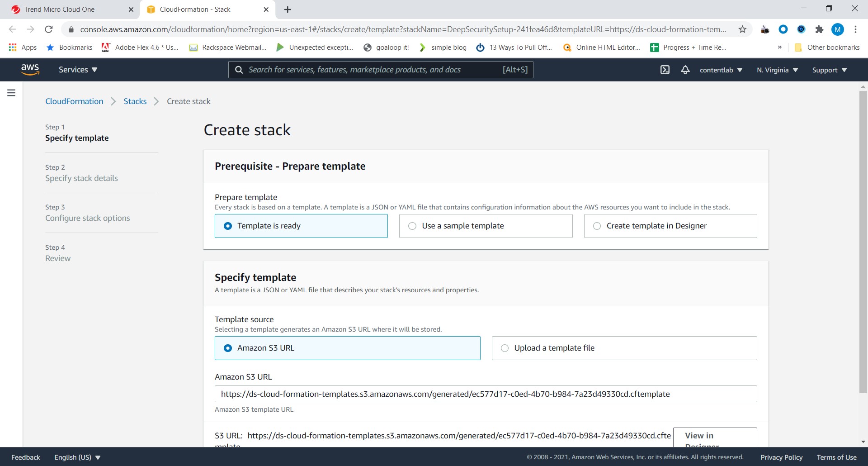Click CloudFormation breadcrumb link
868x466 pixels.
pos(74,101)
